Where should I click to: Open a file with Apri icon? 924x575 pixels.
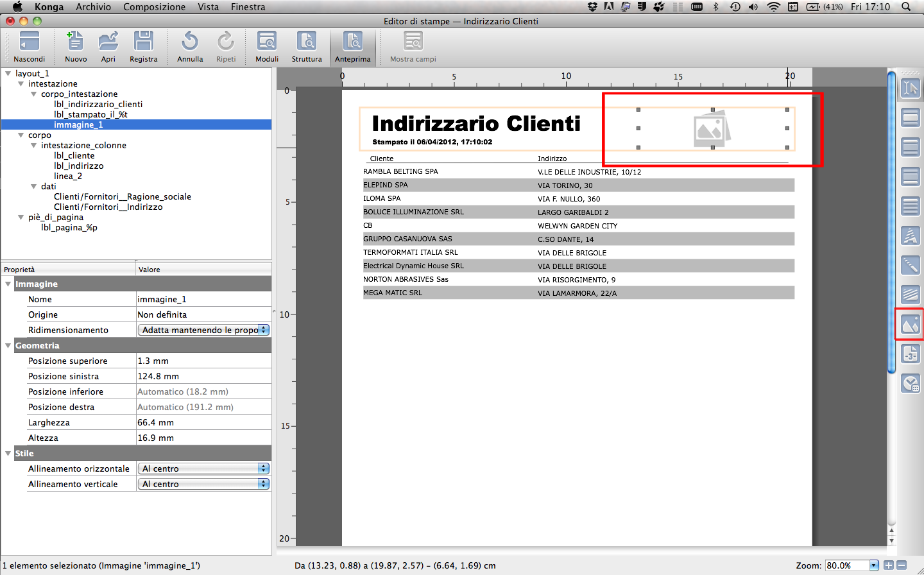pos(108,46)
